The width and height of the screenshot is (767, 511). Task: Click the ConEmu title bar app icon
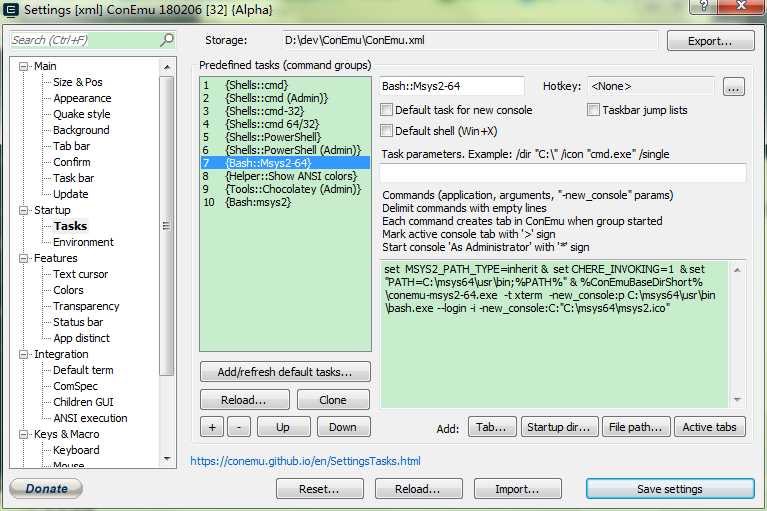pyautogui.click(x=11, y=9)
